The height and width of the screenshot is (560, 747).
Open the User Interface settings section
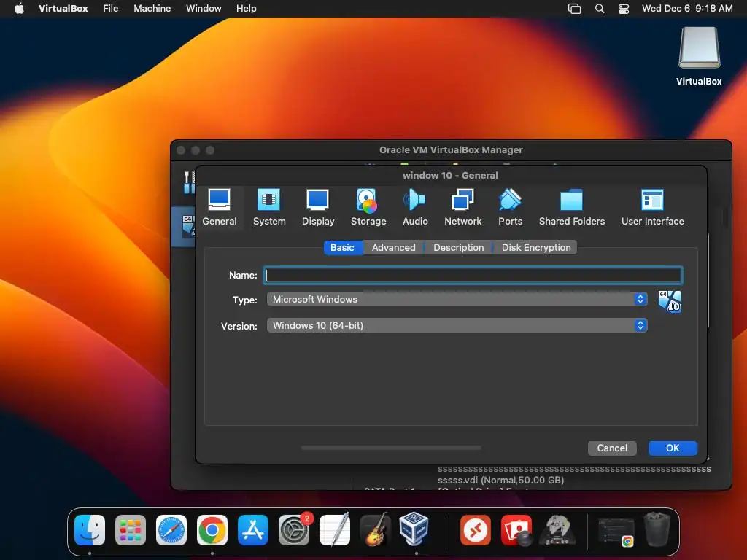653,208
